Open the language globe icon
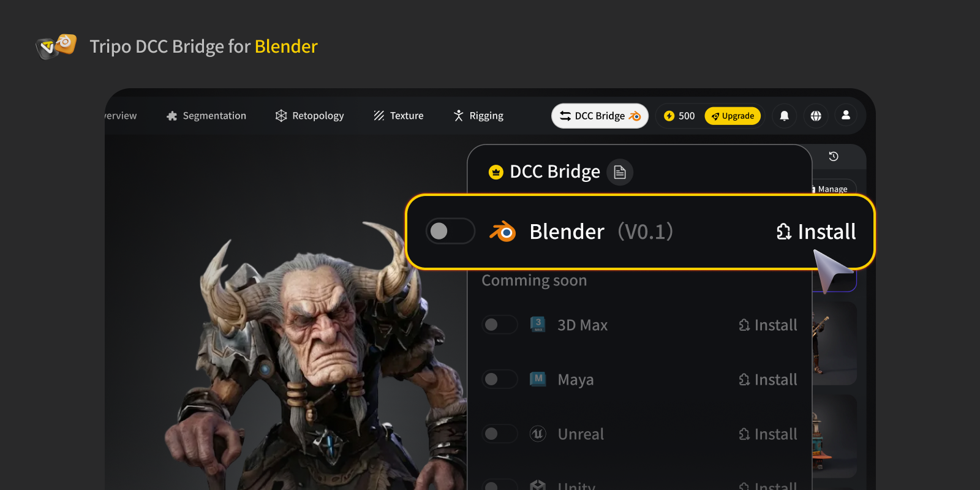This screenshot has width=980, height=490. (x=816, y=116)
